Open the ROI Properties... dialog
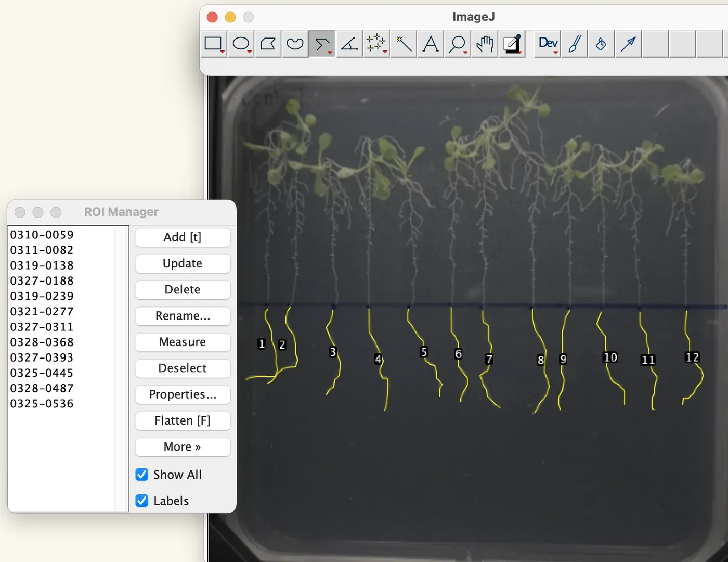 click(x=183, y=394)
